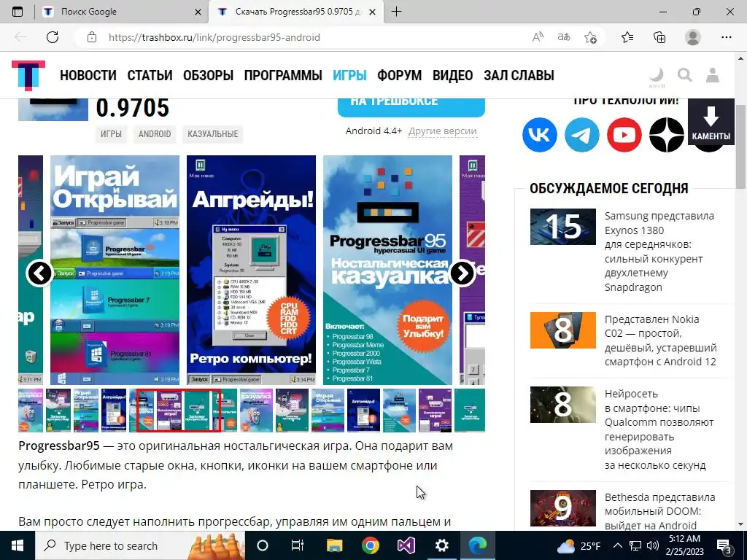
Task: Open a new browser tab
Action: pos(396,12)
